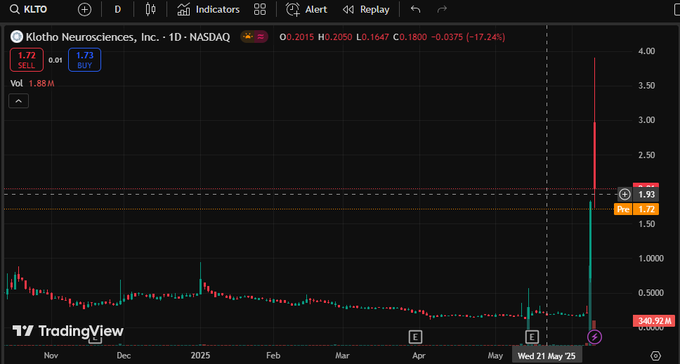Redo the last chart action
The height and width of the screenshot is (364, 680).
[x=442, y=9]
